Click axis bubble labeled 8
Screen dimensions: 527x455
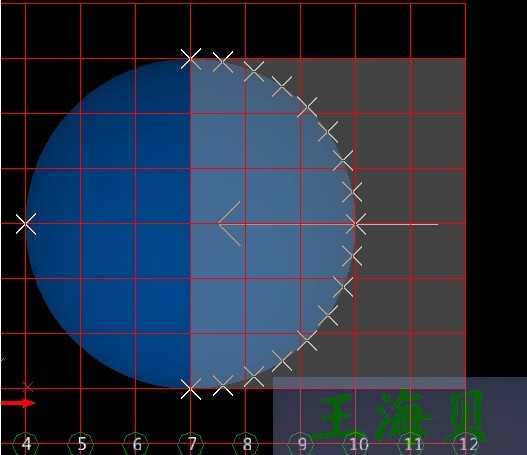click(246, 444)
